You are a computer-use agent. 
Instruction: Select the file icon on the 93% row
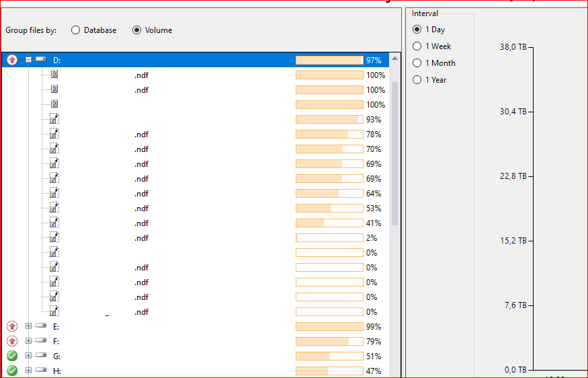pyautogui.click(x=54, y=119)
